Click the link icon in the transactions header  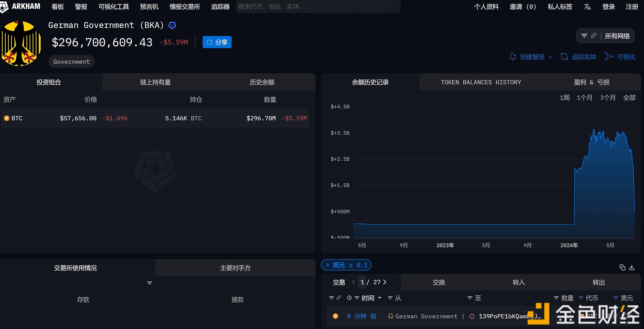pos(339,298)
